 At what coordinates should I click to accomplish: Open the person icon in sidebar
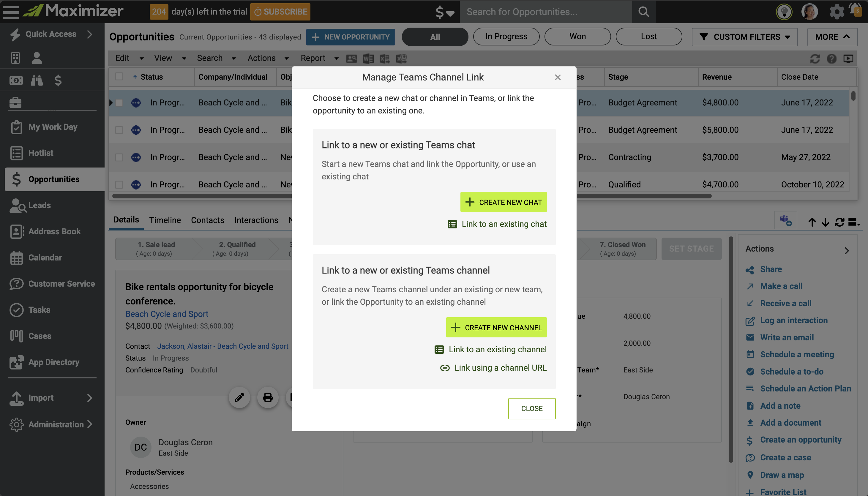pyautogui.click(x=37, y=58)
